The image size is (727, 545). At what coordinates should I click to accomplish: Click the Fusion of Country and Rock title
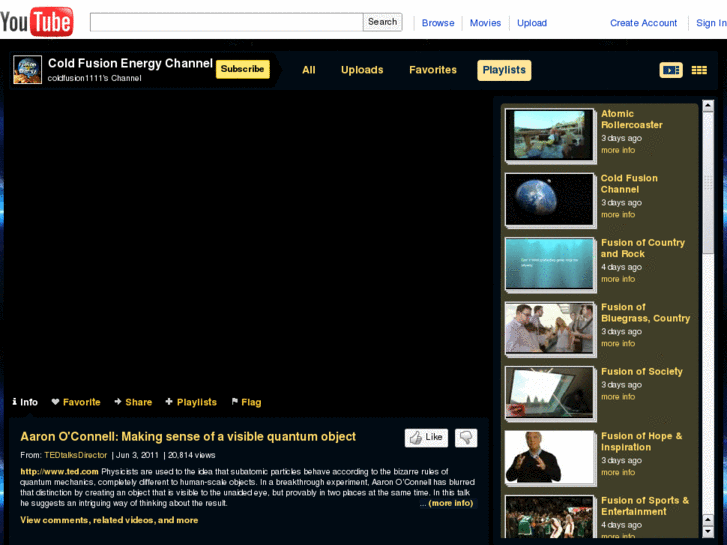point(643,248)
